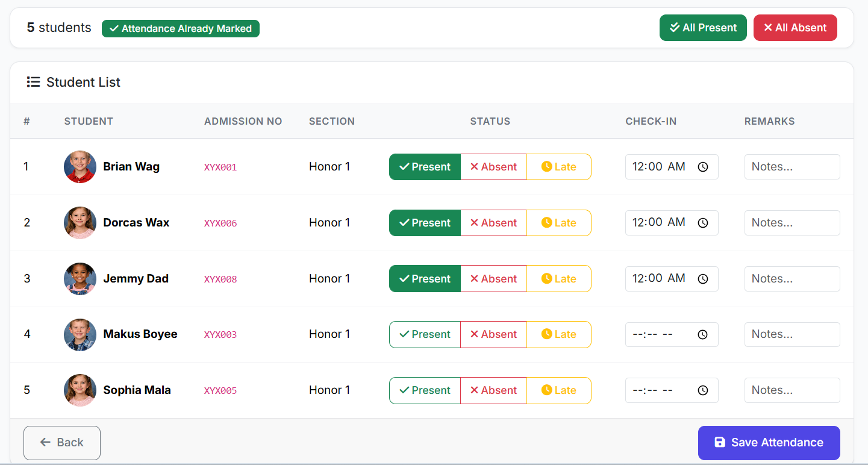The height and width of the screenshot is (465, 868).
Task: Mark all students absent
Action: (x=795, y=28)
